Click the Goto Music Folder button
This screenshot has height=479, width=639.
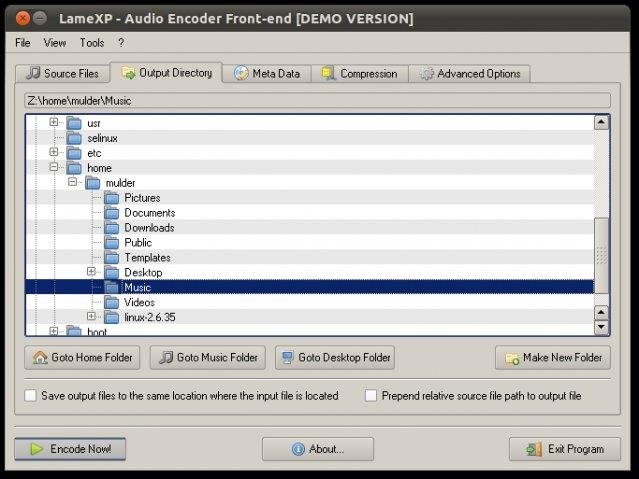tap(208, 358)
